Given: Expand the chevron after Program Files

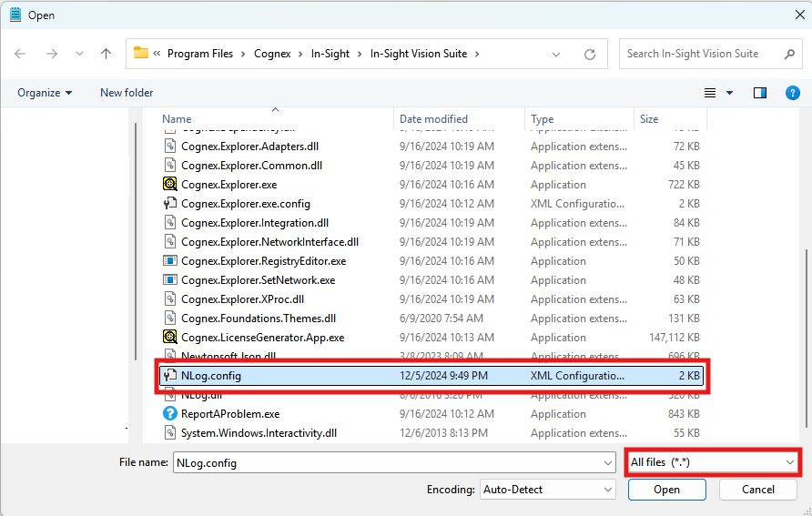Looking at the screenshot, I should (243, 55).
